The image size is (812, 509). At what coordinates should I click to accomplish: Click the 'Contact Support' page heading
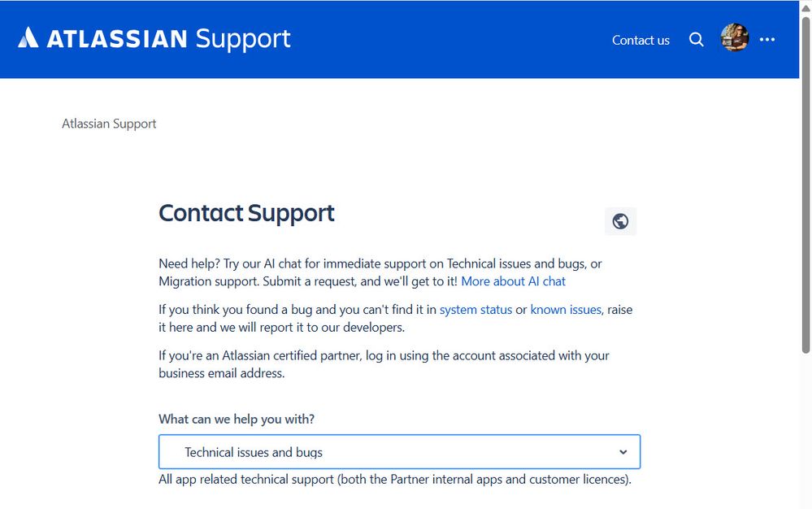click(x=246, y=213)
